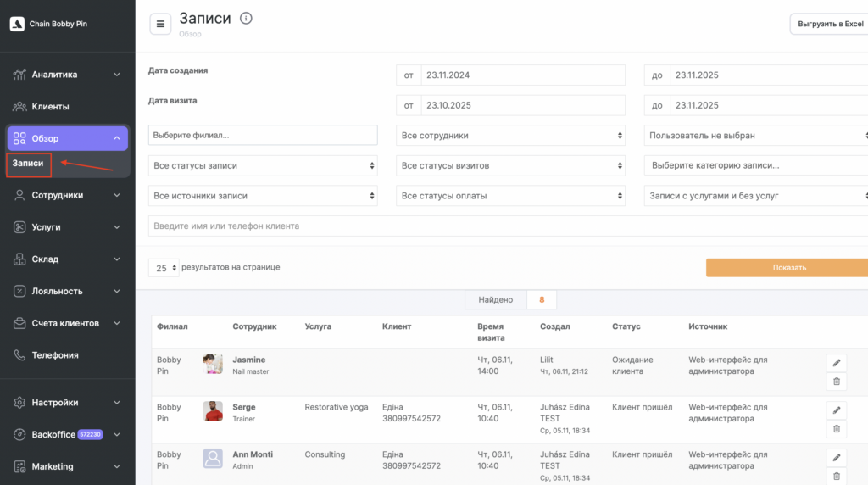Click the info icon next to Записи title
The height and width of the screenshot is (485, 868).
click(246, 19)
